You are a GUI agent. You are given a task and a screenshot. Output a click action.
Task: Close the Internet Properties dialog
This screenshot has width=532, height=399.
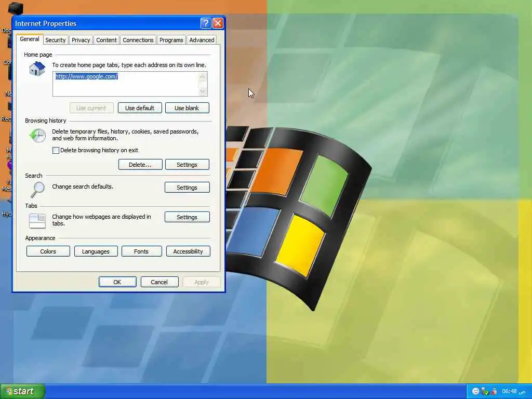(x=218, y=23)
